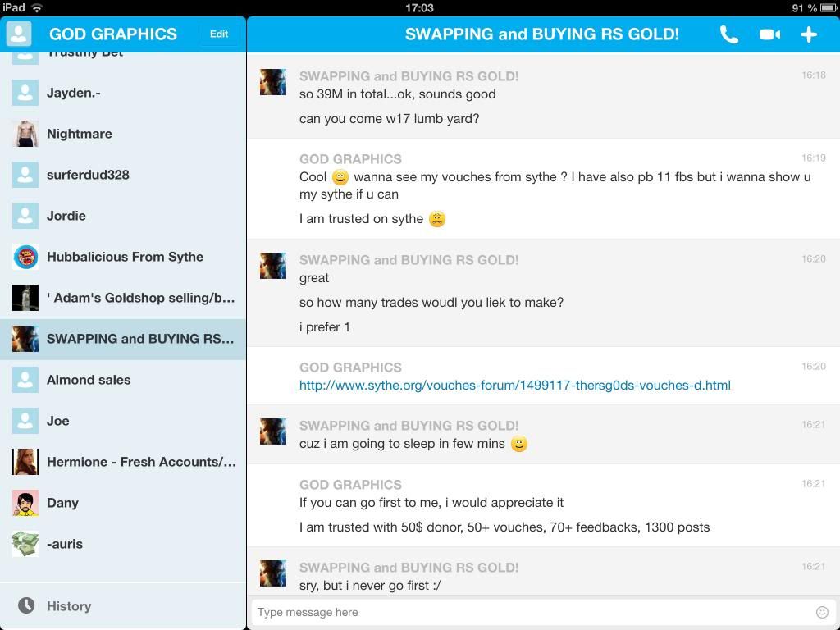The height and width of the screenshot is (630, 840).
Task: Open own profile avatar icon next to GOD GRAPHICS
Action: 19,34
